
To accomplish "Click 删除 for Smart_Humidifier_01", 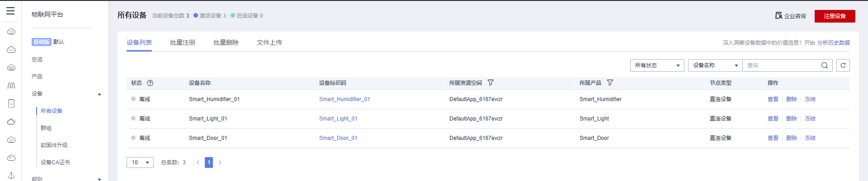I will point(791,99).
